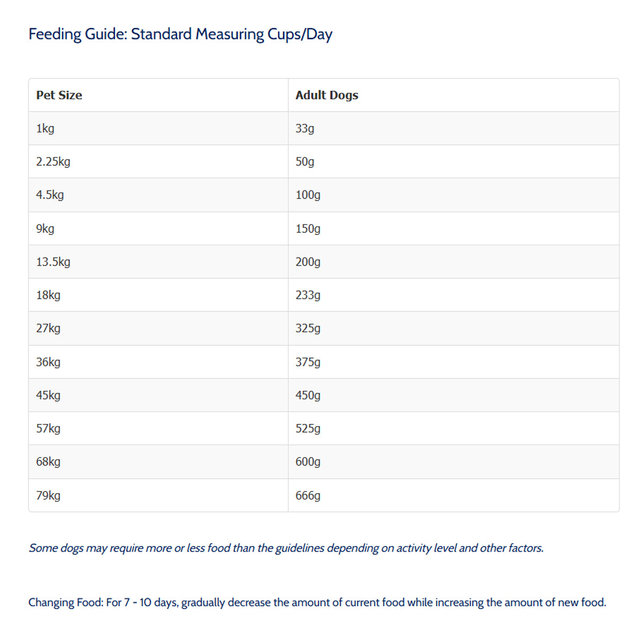The image size is (644, 644).
Task: Select the 375g amount cell
Action: click(x=308, y=362)
